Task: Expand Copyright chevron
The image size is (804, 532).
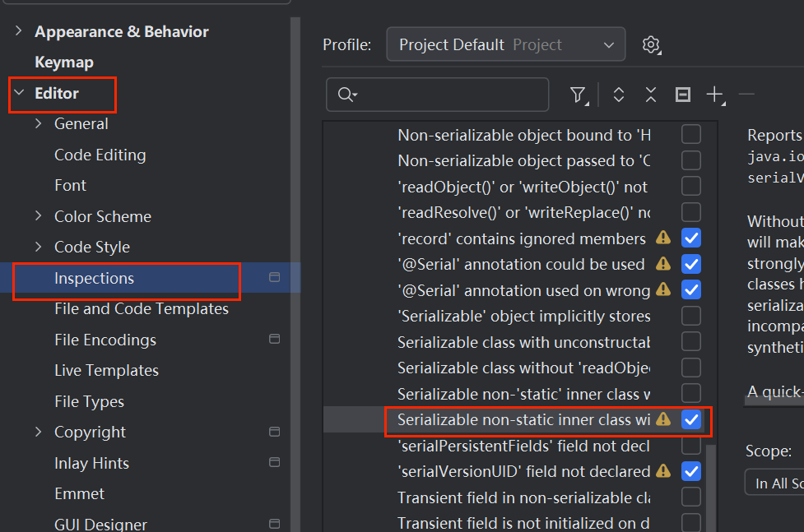Action: pos(39,432)
